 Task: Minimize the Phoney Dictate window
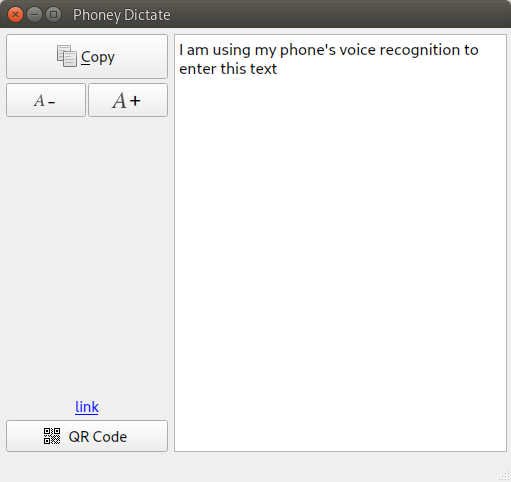coord(34,15)
